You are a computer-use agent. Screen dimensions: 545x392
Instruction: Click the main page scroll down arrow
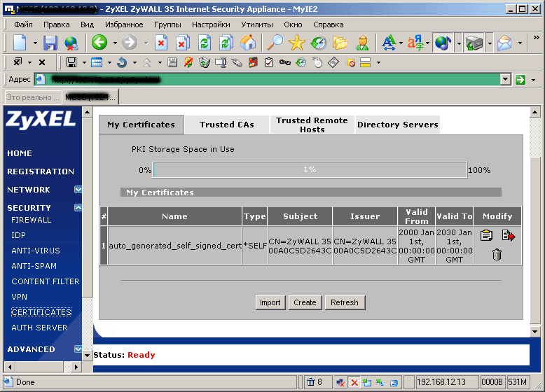535,332
